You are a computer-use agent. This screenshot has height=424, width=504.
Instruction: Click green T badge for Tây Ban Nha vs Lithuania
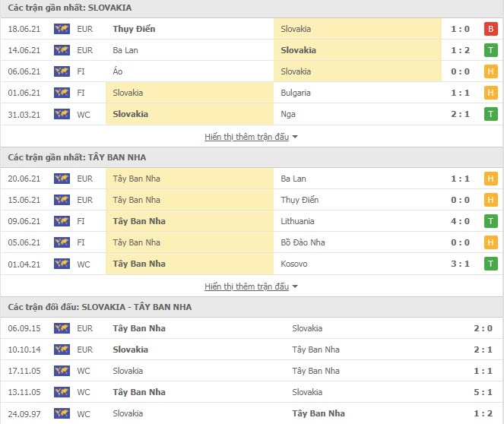click(490, 221)
